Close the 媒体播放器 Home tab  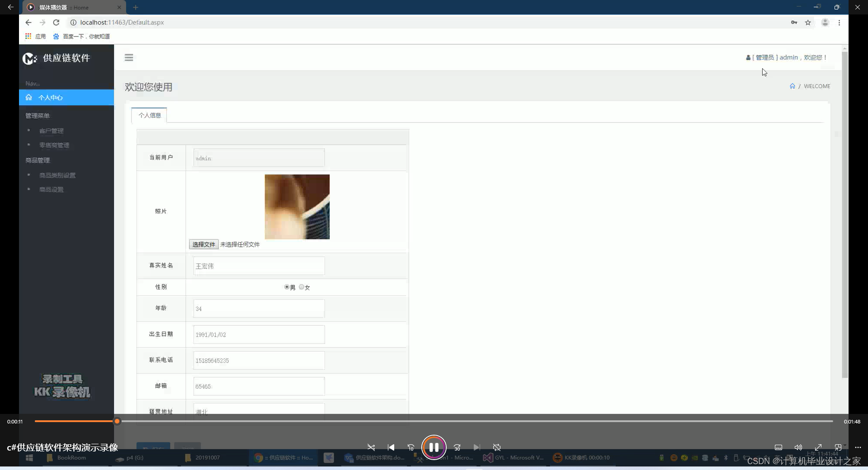pos(119,7)
